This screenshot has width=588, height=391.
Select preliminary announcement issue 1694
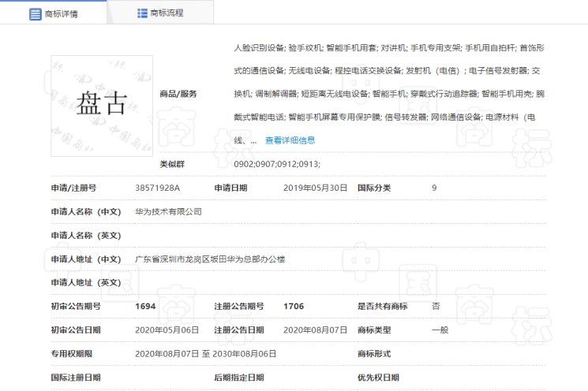tap(145, 307)
